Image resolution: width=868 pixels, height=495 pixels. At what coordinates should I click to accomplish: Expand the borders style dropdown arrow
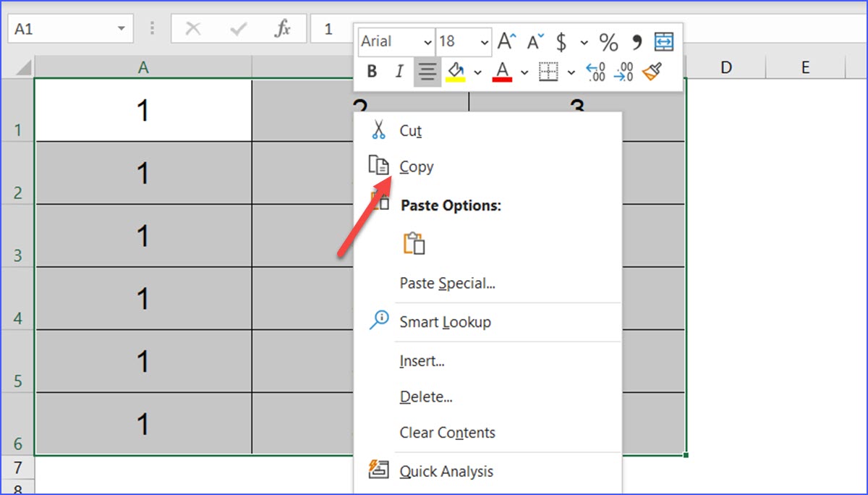(570, 72)
